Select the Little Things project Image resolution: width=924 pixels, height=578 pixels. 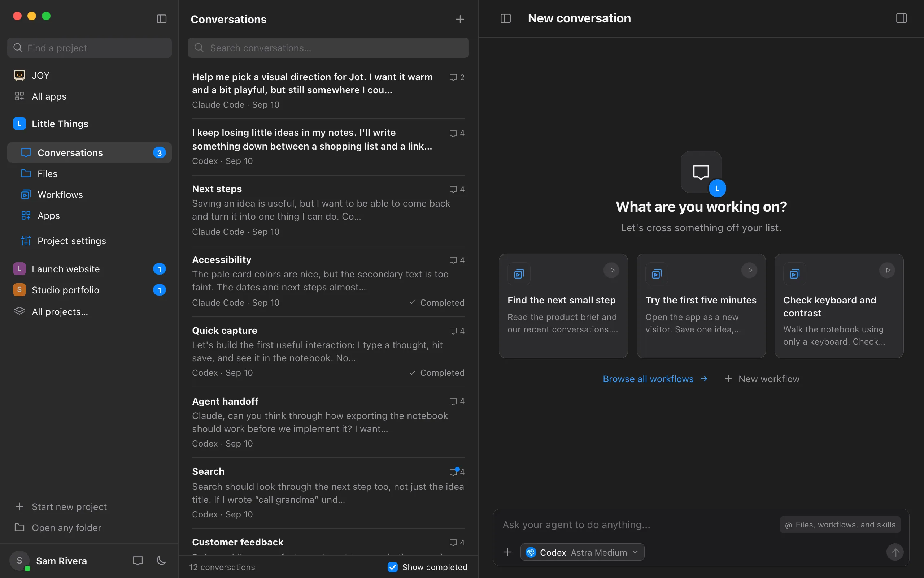(90, 124)
